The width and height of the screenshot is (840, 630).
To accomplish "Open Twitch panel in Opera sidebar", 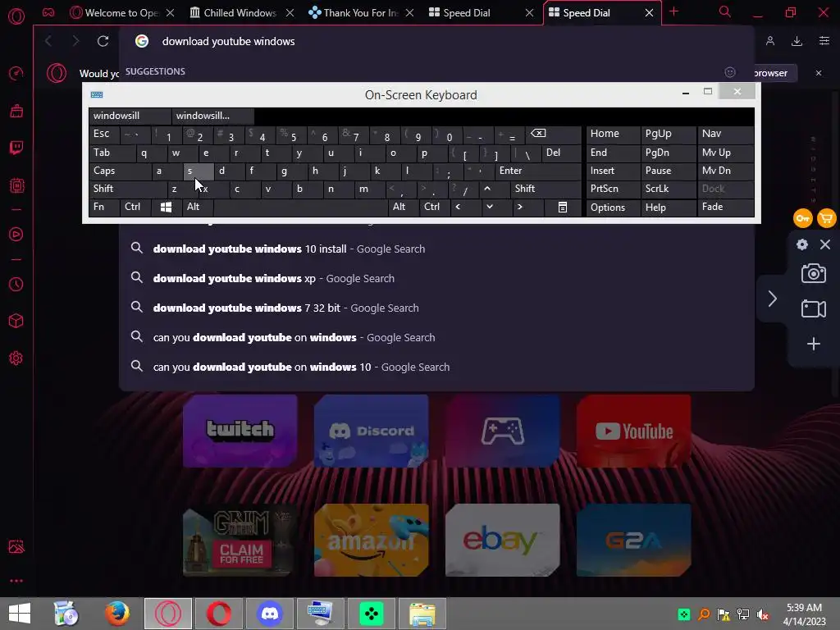I will click(x=16, y=148).
